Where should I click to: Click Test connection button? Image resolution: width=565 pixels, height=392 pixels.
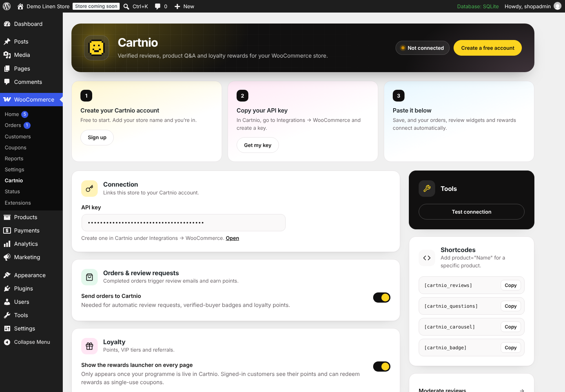point(472,212)
